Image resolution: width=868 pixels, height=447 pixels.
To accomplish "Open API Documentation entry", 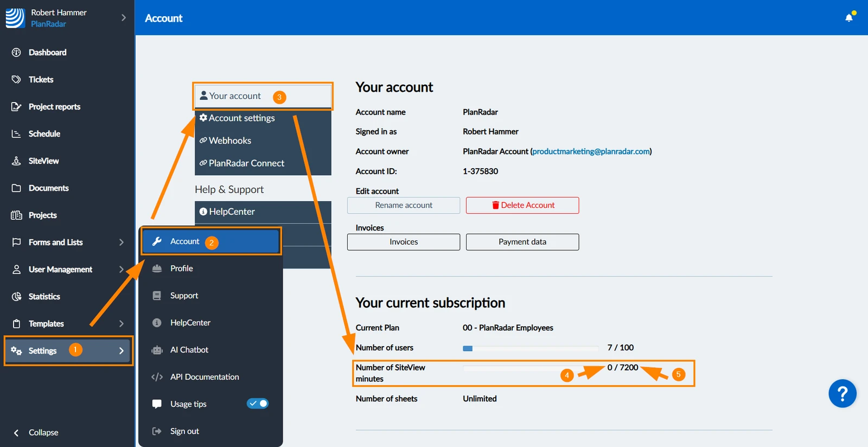I will (205, 377).
